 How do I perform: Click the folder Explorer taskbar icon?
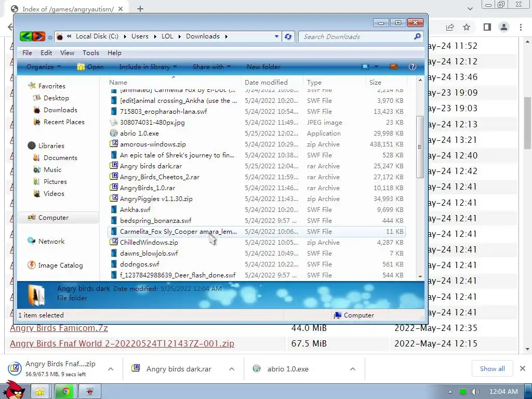[40, 392]
